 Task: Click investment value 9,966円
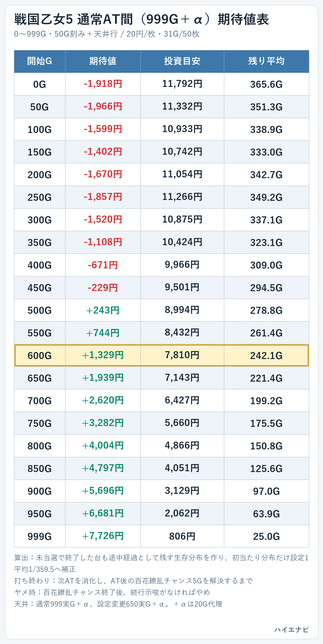(182, 265)
